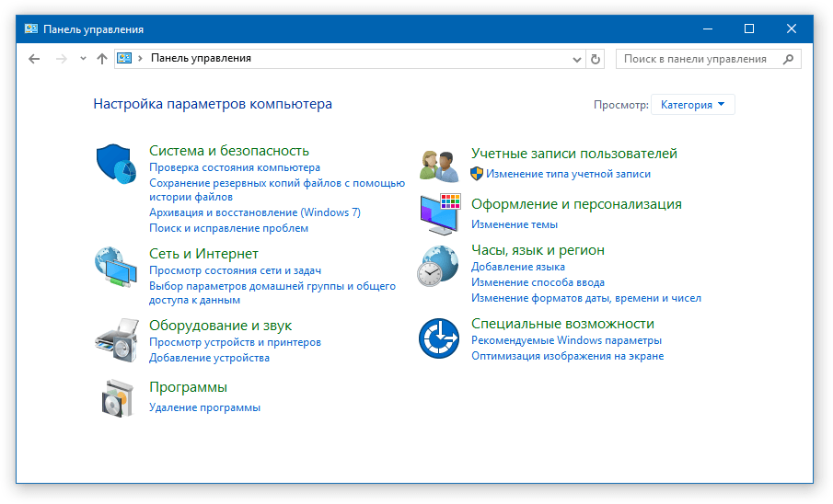Maximize the Панель управления window
The image size is (833, 504).
coord(749,29)
